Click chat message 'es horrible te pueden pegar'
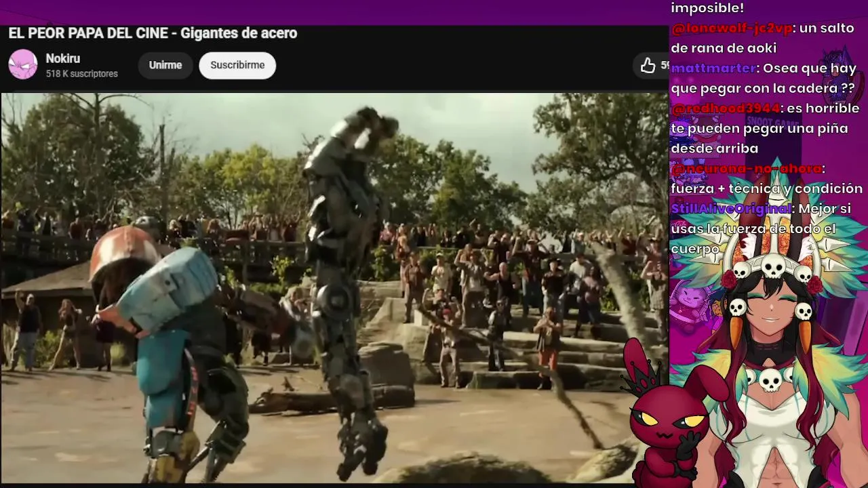 tap(765, 128)
